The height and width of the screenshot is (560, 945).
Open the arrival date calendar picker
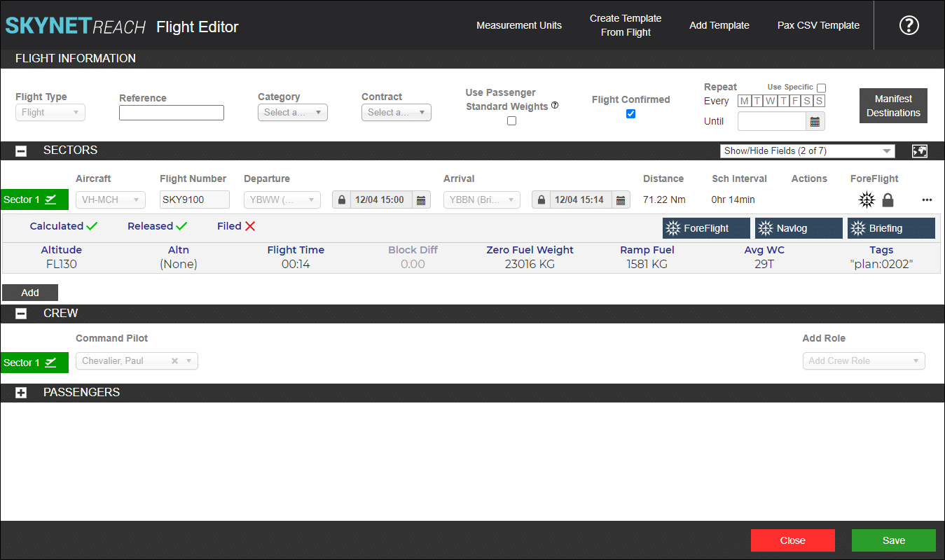coord(621,200)
